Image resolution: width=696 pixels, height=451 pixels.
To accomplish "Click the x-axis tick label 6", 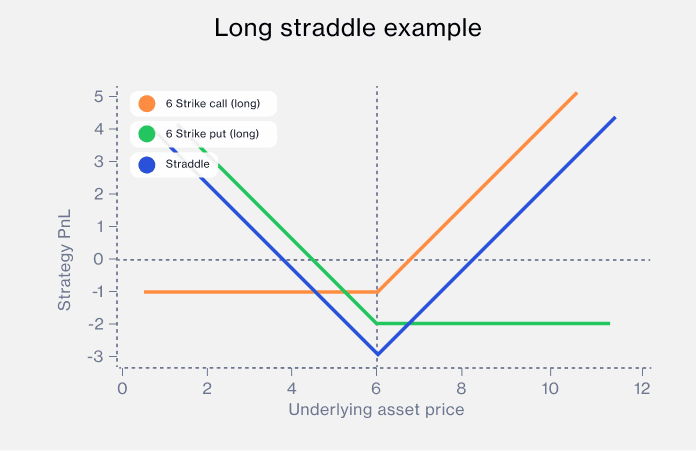I will 377,388.
